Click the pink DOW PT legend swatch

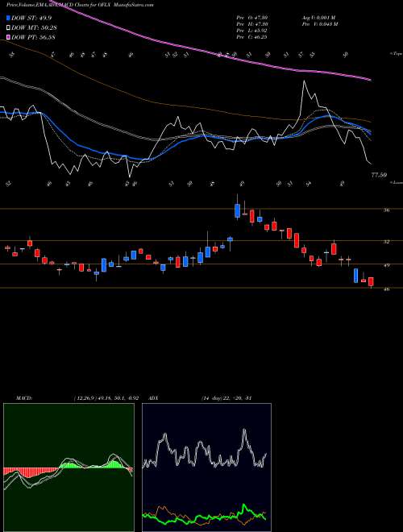(8, 37)
